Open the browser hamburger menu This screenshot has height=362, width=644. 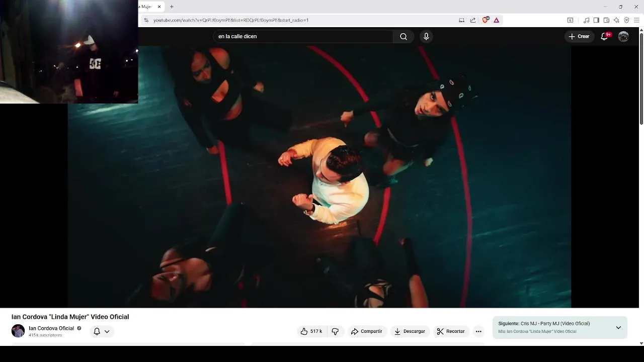(x=636, y=20)
